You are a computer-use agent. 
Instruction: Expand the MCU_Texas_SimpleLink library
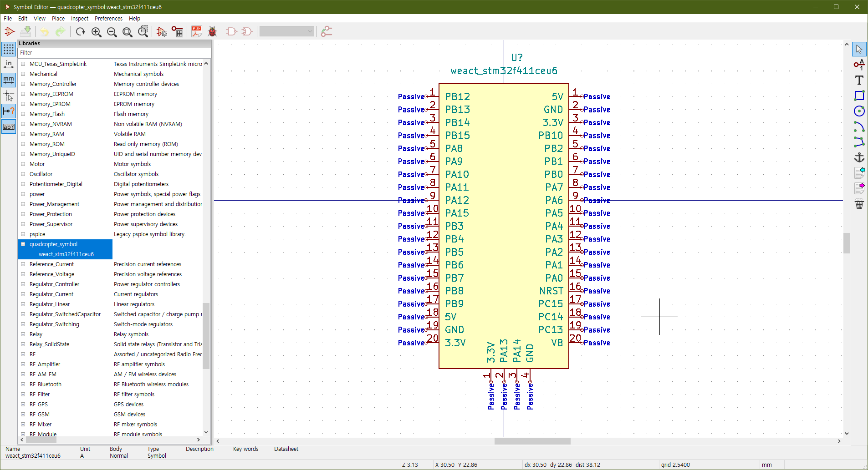23,64
